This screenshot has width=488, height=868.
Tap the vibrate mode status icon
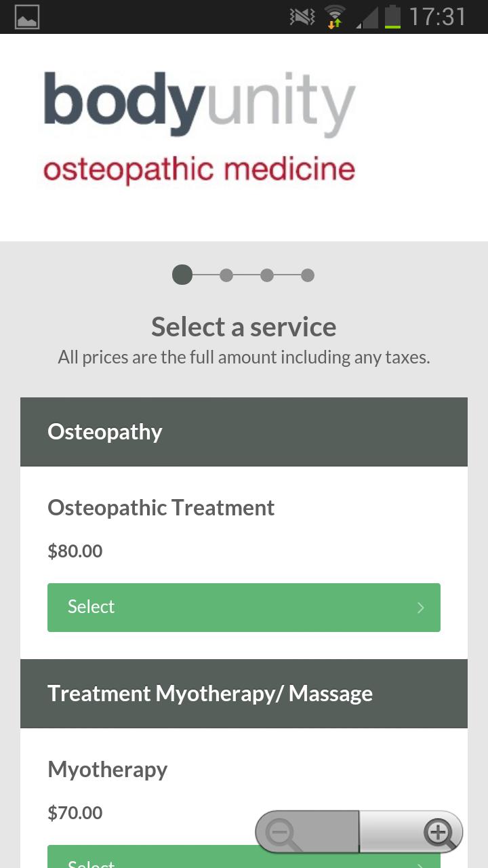[302, 17]
